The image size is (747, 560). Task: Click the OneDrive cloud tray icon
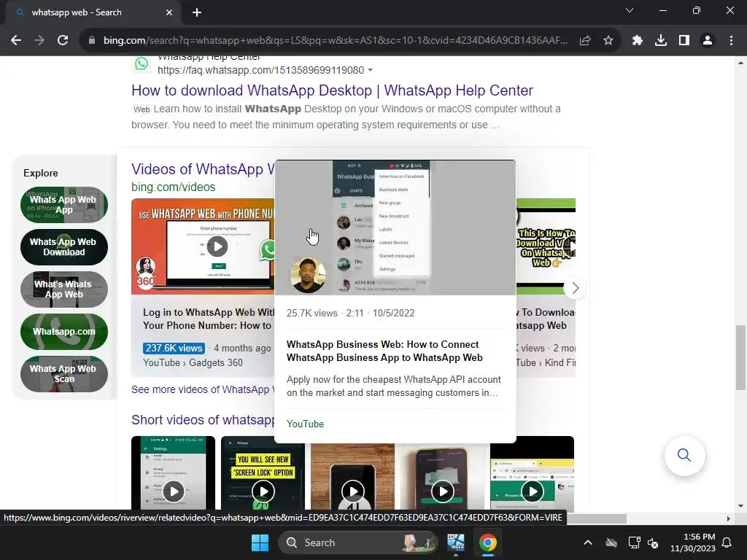coord(611,542)
